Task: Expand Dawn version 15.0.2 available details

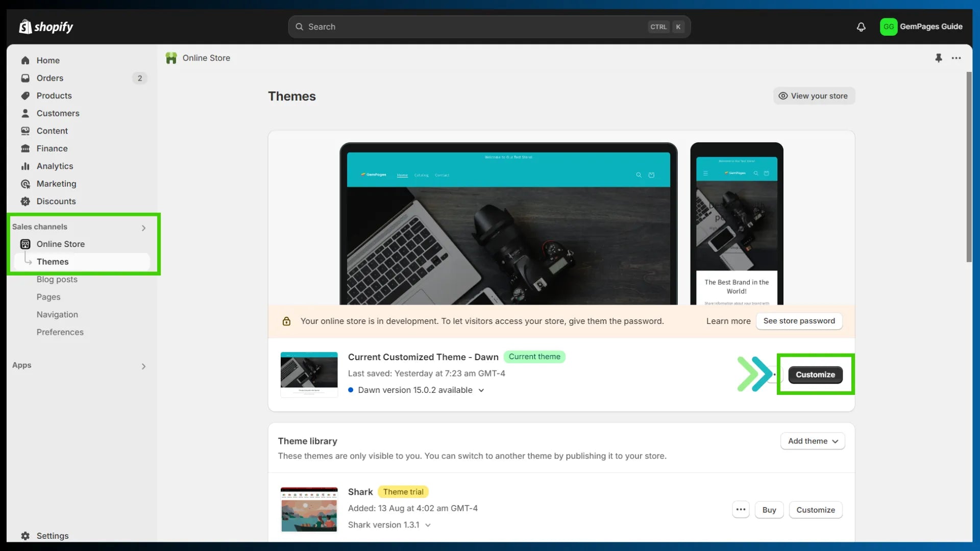Action: pos(481,390)
